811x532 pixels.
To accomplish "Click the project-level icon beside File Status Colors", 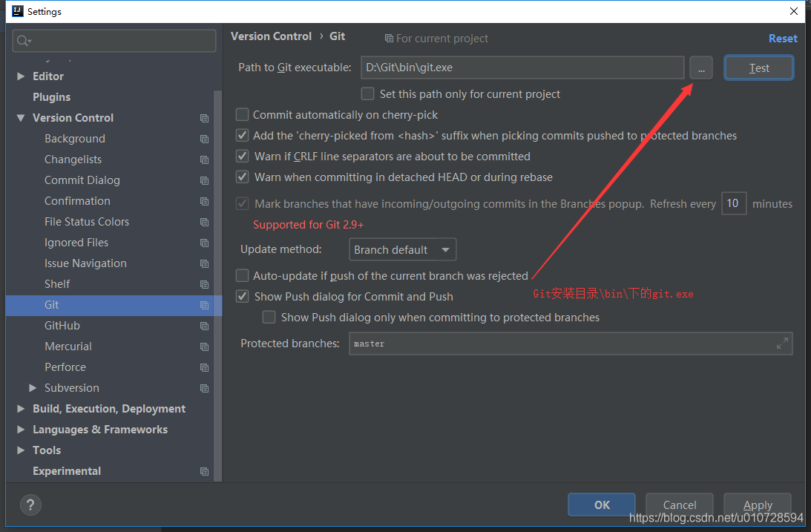I will pos(204,222).
